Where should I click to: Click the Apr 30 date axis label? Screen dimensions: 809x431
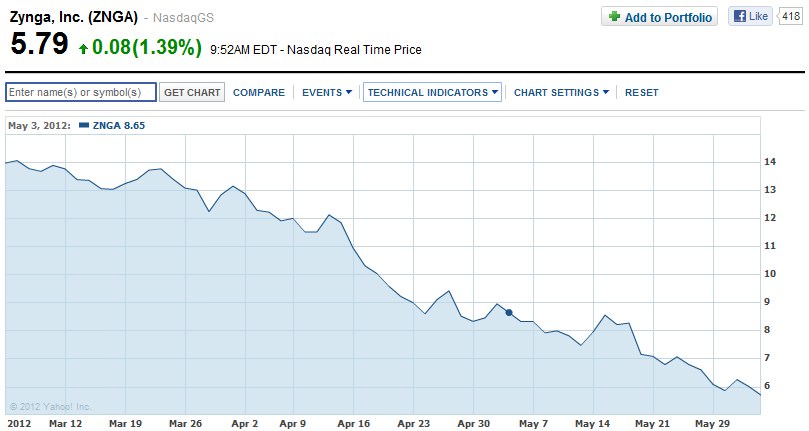tap(473, 423)
